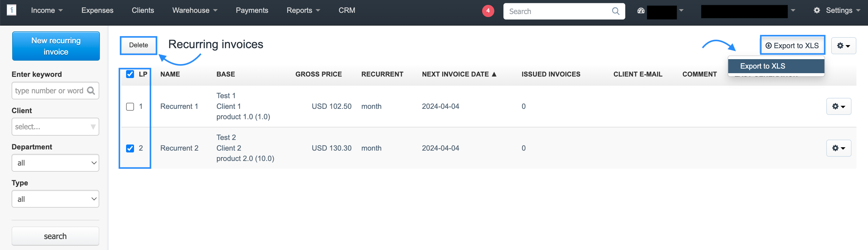Toggle the select-all LP checkbox
The width and height of the screenshot is (868, 250).
[x=130, y=74]
